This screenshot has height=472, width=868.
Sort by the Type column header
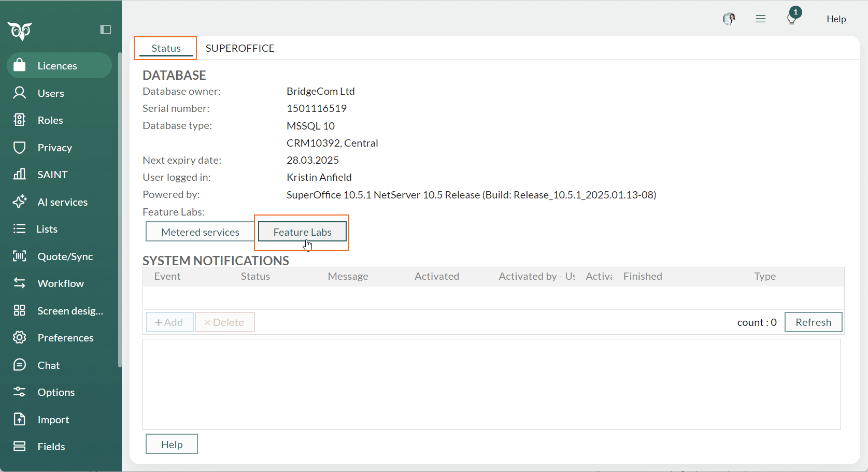(x=765, y=276)
